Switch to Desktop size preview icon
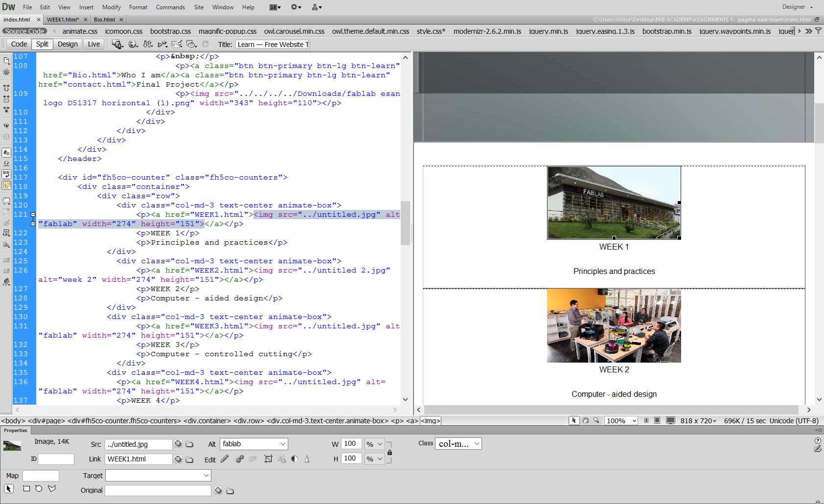Image resolution: width=824 pixels, height=504 pixels. 670,420
